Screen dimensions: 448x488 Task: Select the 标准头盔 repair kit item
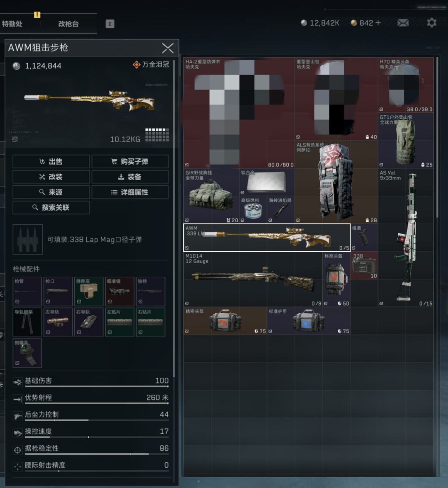[336, 279]
